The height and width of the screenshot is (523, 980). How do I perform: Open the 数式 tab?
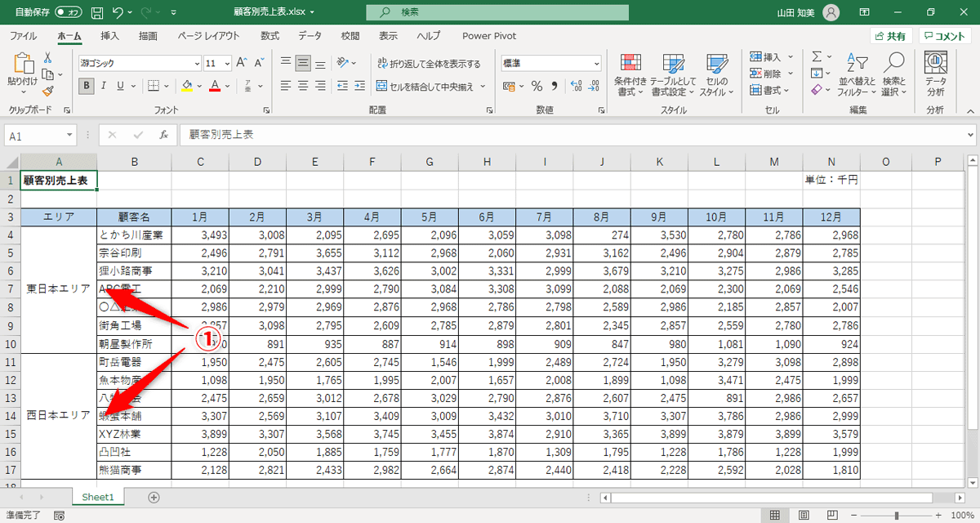pyautogui.click(x=270, y=36)
